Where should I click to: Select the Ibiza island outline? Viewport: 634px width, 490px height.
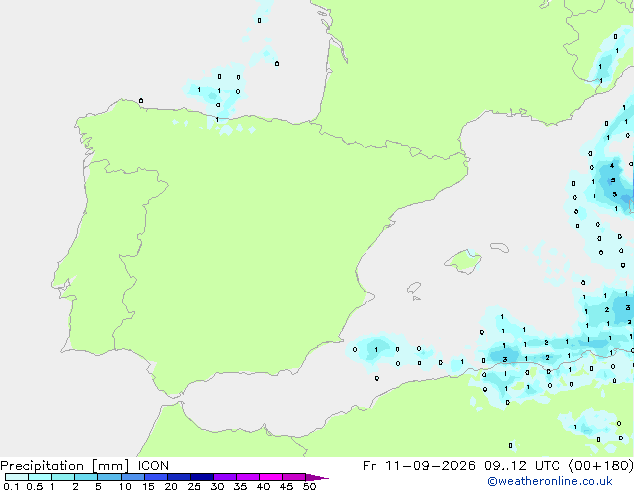coord(414,288)
